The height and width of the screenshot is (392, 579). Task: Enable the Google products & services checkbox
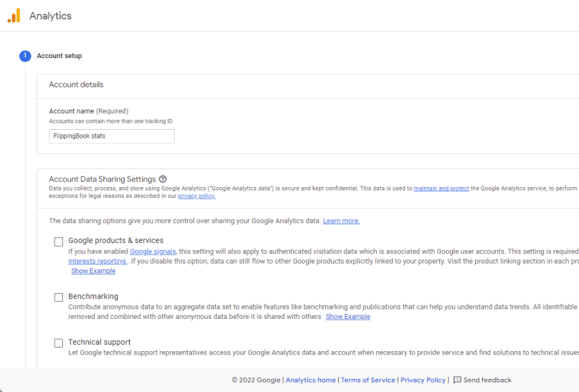coord(59,242)
